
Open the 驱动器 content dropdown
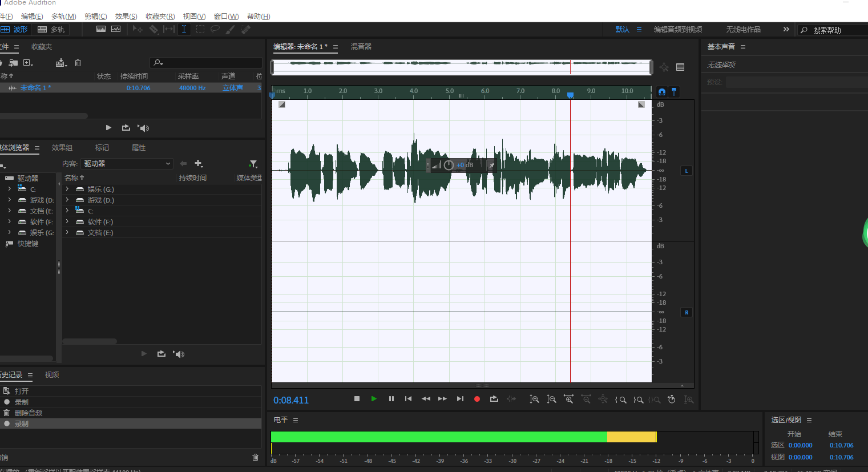[126, 164]
